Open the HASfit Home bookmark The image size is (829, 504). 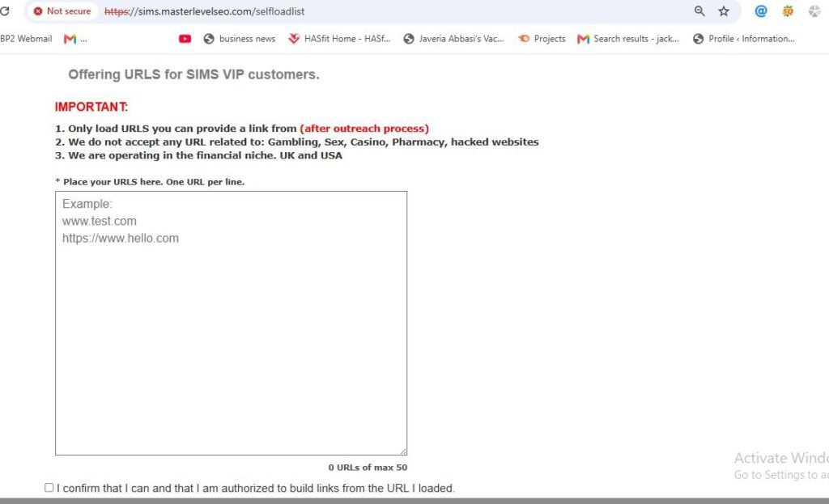[339, 39]
